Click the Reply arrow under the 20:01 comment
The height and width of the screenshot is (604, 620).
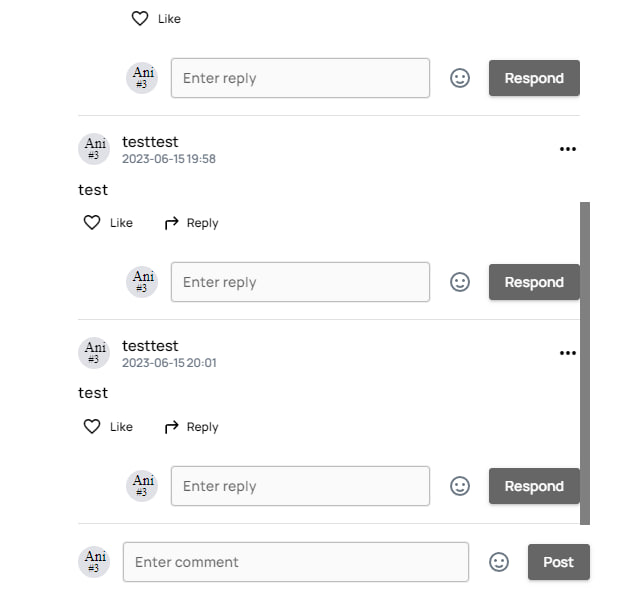172,427
